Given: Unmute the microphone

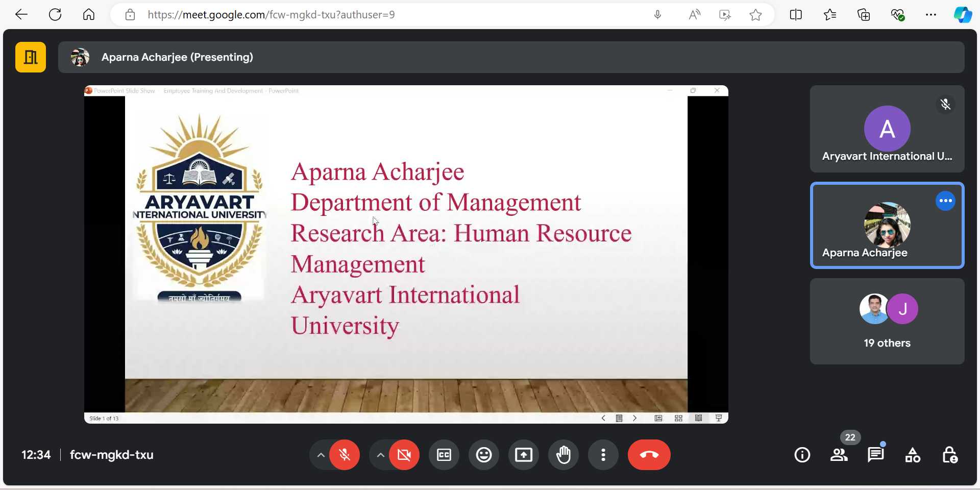Looking at the screenshot, I should [x=345, y=455].
